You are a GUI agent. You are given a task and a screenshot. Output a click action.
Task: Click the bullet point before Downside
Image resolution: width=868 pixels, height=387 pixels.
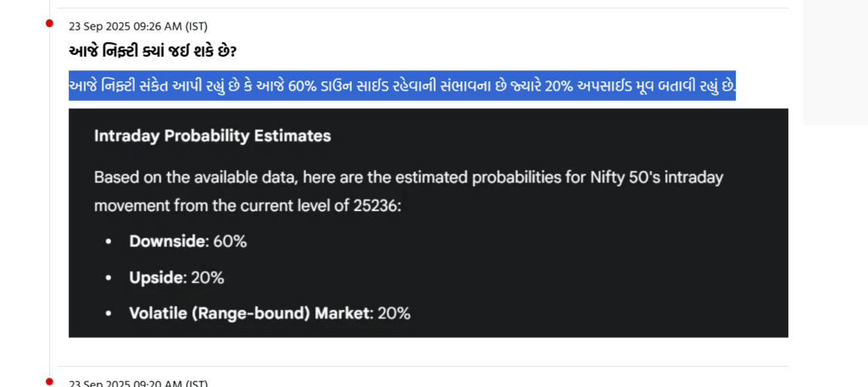click(108, 242)
